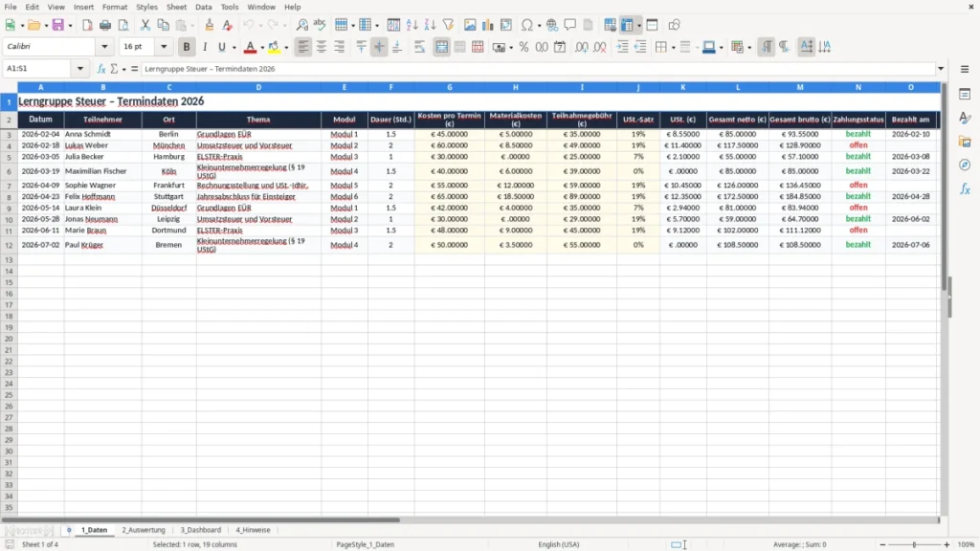Click the Insert Hyperlink globe icon
980x551 pixels.
552,25
